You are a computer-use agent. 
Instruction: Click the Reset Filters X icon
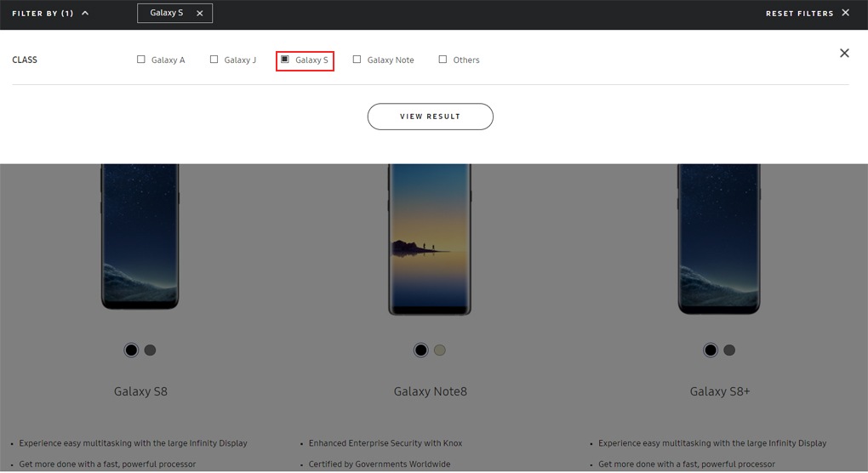(845, 13)
